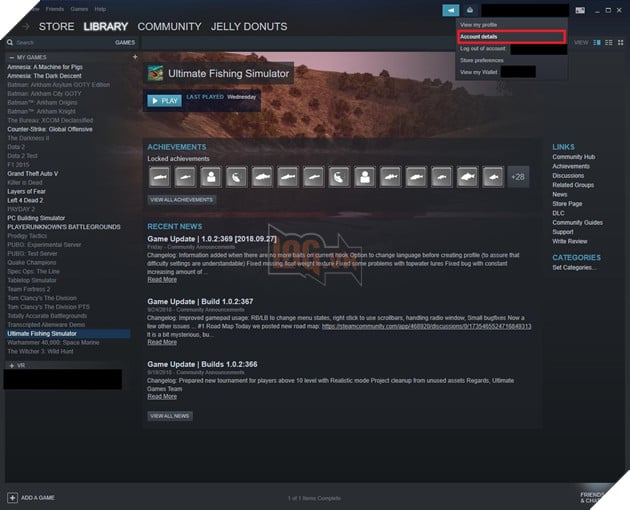Click the forward navigation arrow
The width and height of the screenshot is (630, 510).
pos(26,27)
